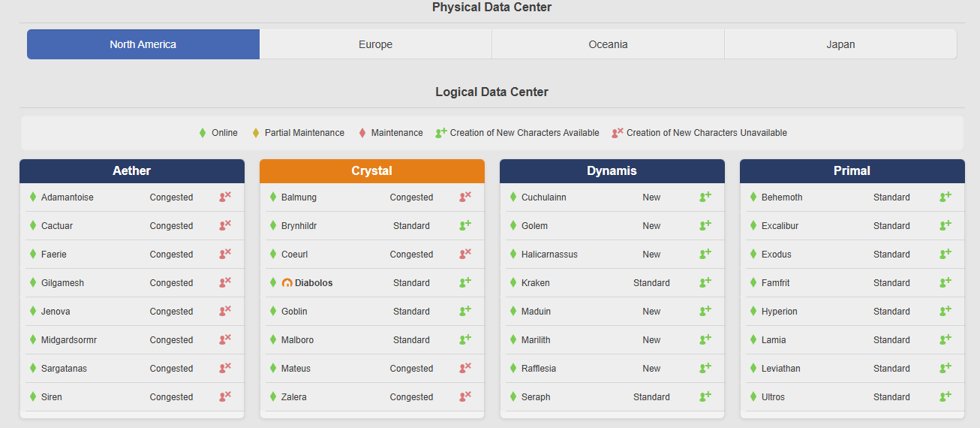Viewport: 980px width, 428px height.
Task: Select the Famfrit world name
Action: pyautogui.click(x=776, y=283)
